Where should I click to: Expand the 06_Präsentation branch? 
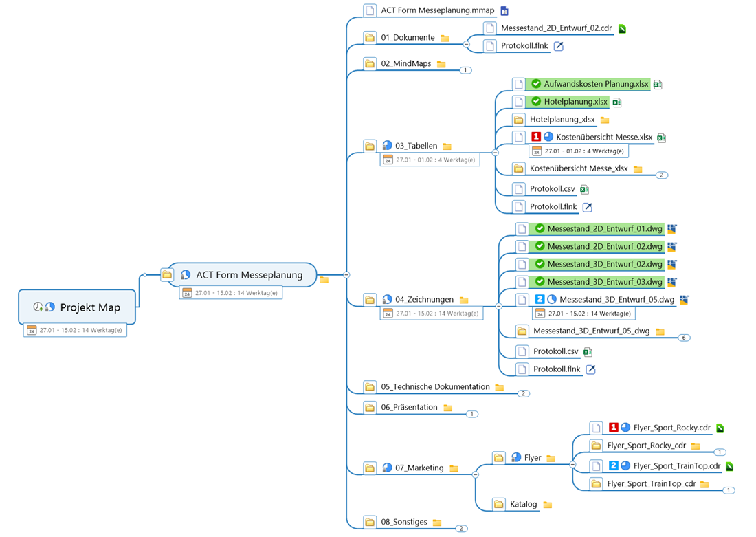(472, 414)
